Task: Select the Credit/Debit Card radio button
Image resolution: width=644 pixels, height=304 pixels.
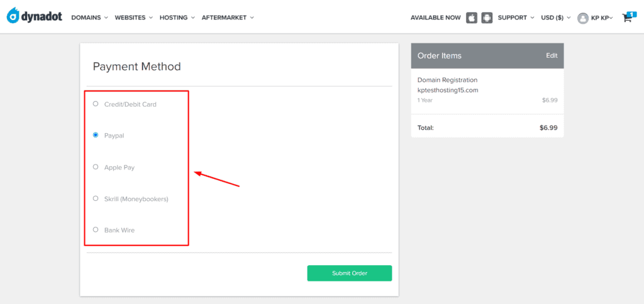Action: [96, 104]
